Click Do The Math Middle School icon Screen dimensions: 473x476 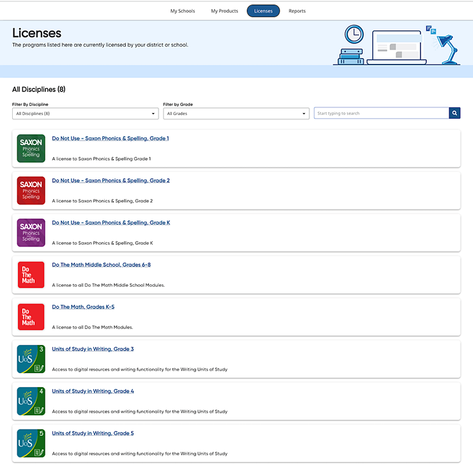click(x=31, y=275)
